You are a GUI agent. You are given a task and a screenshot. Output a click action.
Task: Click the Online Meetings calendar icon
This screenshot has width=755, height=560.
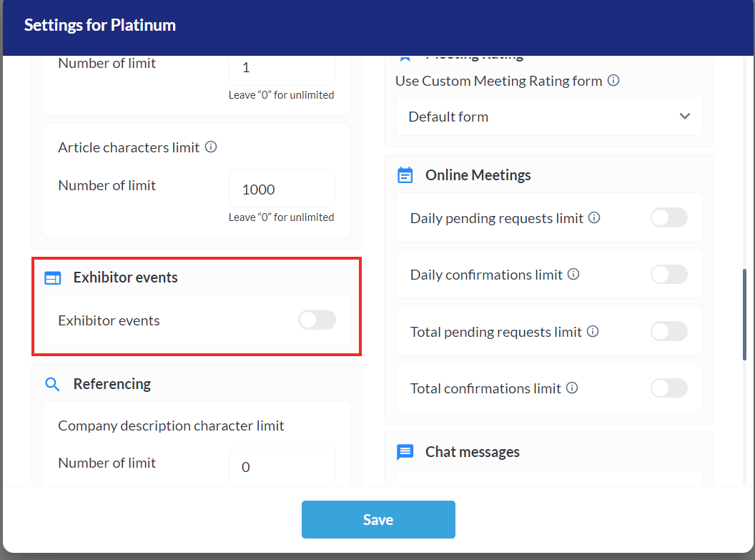405,175
